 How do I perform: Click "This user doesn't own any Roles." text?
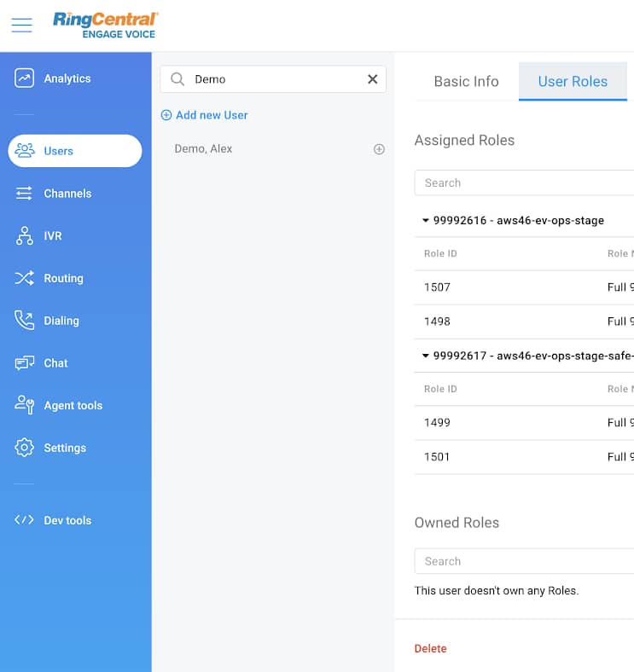pos(497,591)
